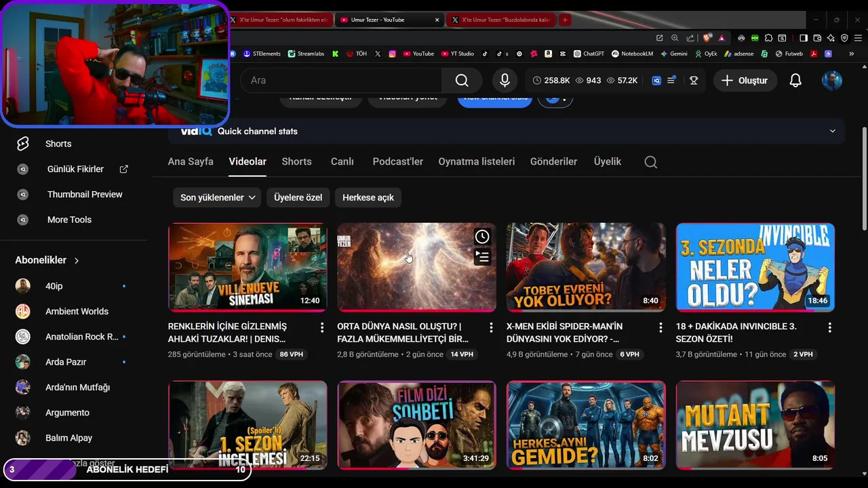The image size is (868, 488).
Task: Add Orta Dünya video to Watch Later
Action: pyautogui.click(x=481, y=237)
